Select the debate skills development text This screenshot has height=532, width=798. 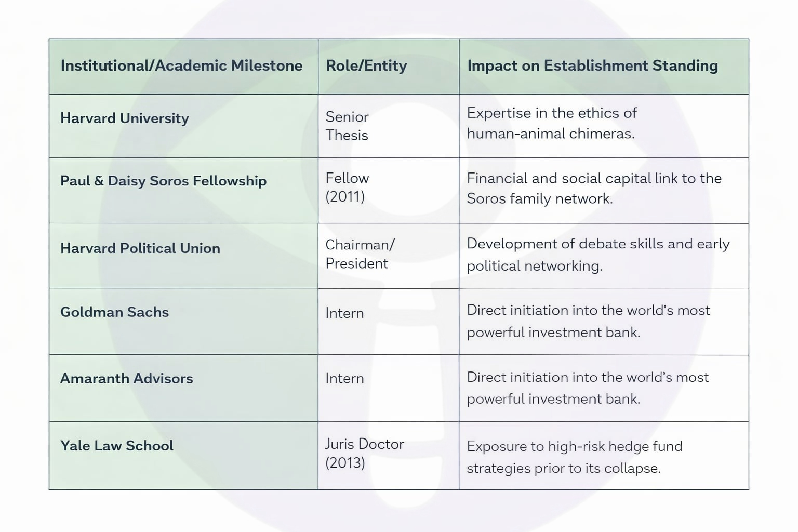click(598, 255)
